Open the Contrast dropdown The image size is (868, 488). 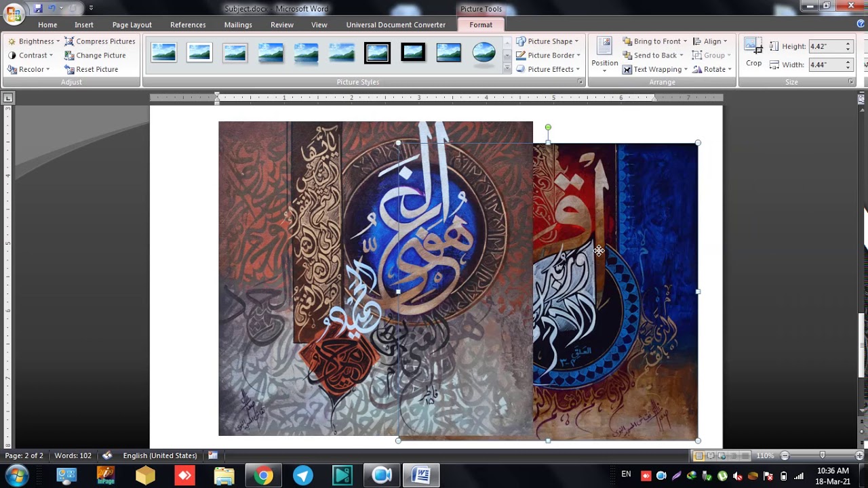click(x=31, y=56)
